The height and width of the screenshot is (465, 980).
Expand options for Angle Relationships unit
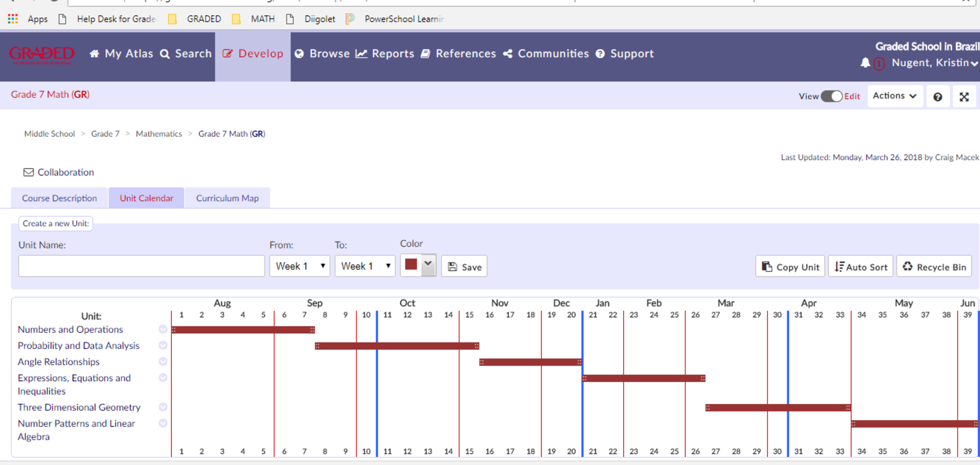click(163, 362)
